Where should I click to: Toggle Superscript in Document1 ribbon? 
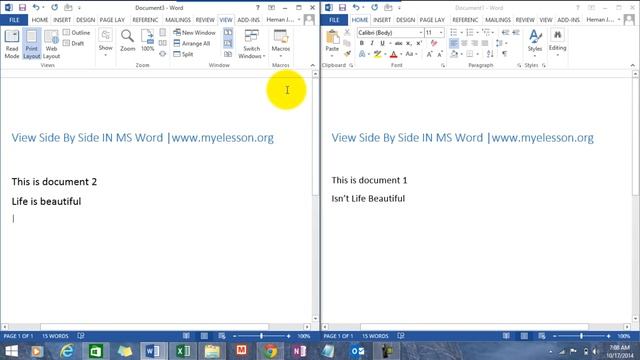point(419,43)
